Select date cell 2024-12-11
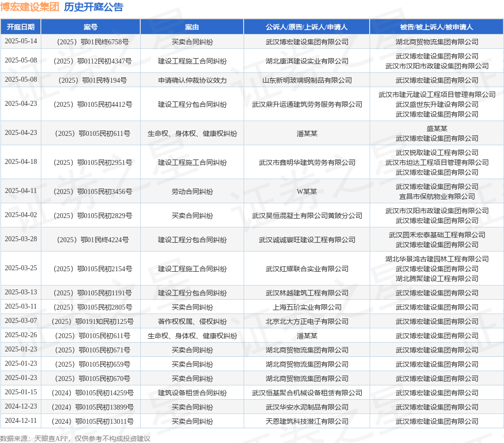504x443 pixels. pyautogui.click(x=21, y=420)
